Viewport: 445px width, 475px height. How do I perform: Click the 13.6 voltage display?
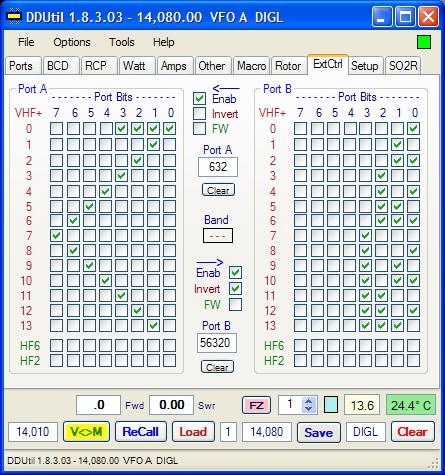tap(362, 405)
